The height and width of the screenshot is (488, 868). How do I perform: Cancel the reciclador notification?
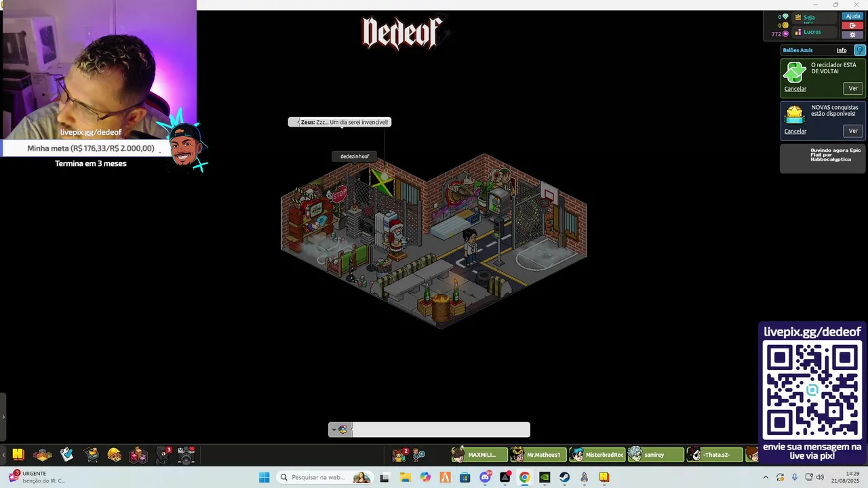point(795,89)
